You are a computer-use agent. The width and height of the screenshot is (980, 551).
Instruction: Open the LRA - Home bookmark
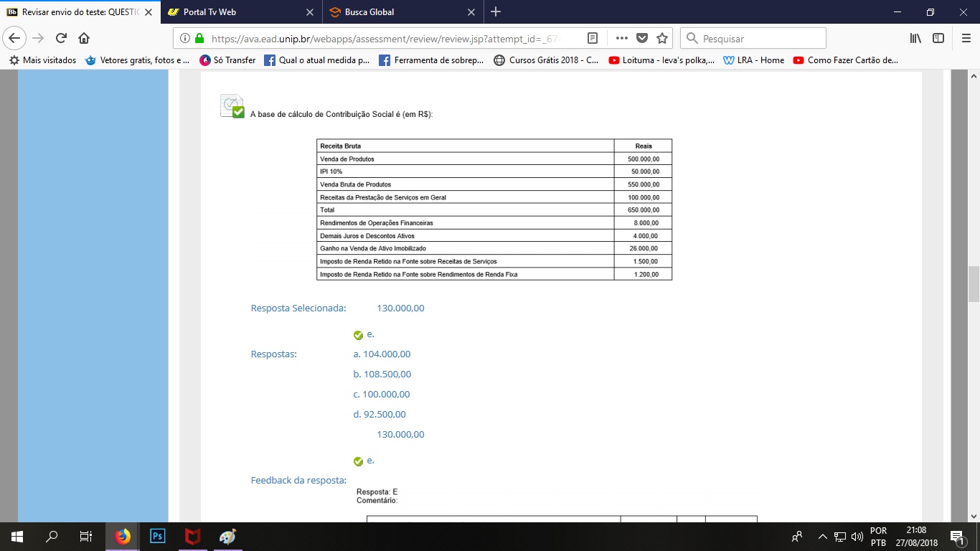point(754,60)
